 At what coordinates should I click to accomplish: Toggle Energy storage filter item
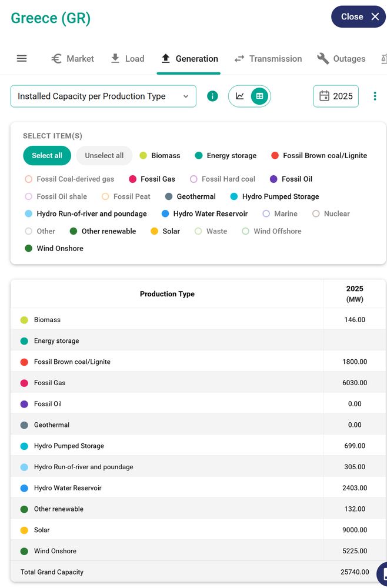tap(226, 156)
